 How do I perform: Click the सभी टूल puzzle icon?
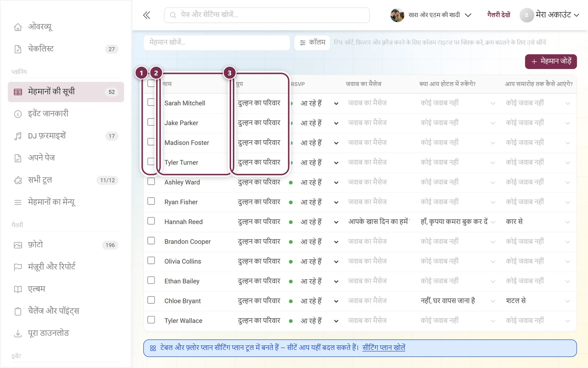pos(18,180)
